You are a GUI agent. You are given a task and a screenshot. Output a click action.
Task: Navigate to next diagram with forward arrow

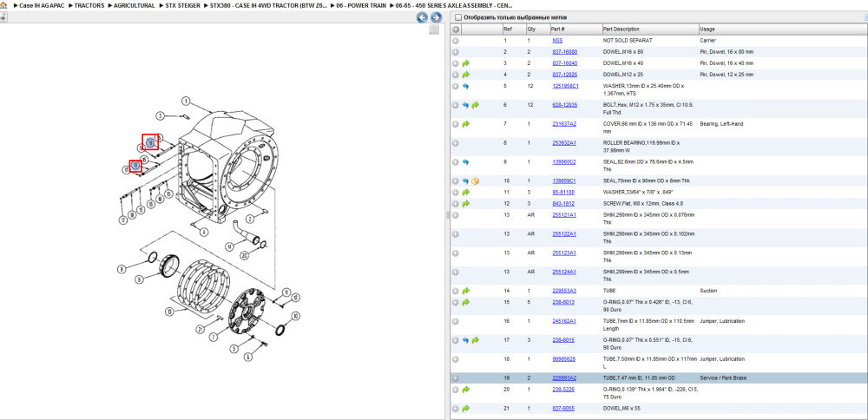436,17
